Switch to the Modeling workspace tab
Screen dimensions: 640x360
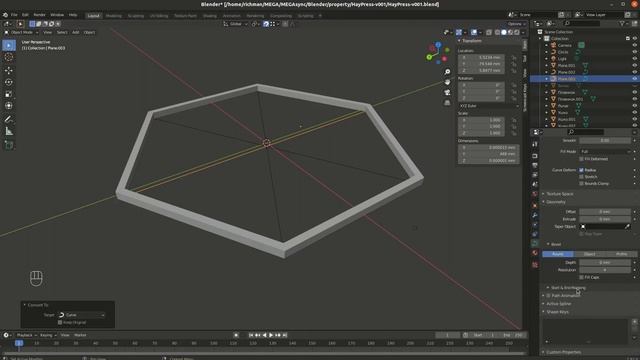point(113,16)
